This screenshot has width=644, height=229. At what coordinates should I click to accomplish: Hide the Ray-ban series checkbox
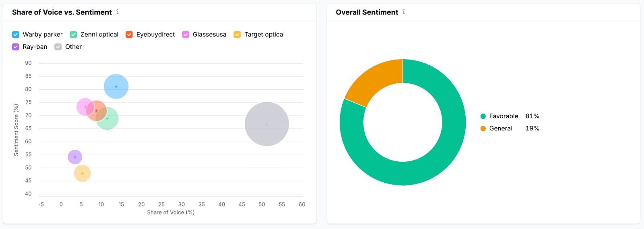[x=16, y=47]
